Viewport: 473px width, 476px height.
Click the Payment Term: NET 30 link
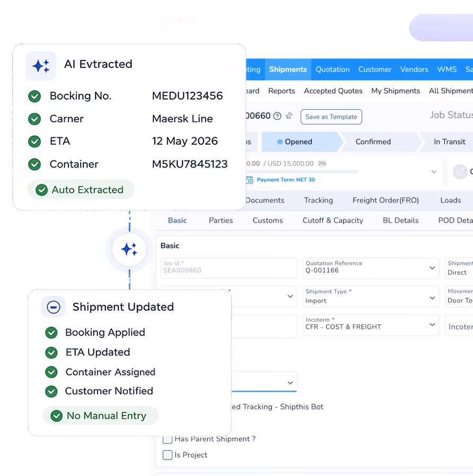(x=286, y=180)
